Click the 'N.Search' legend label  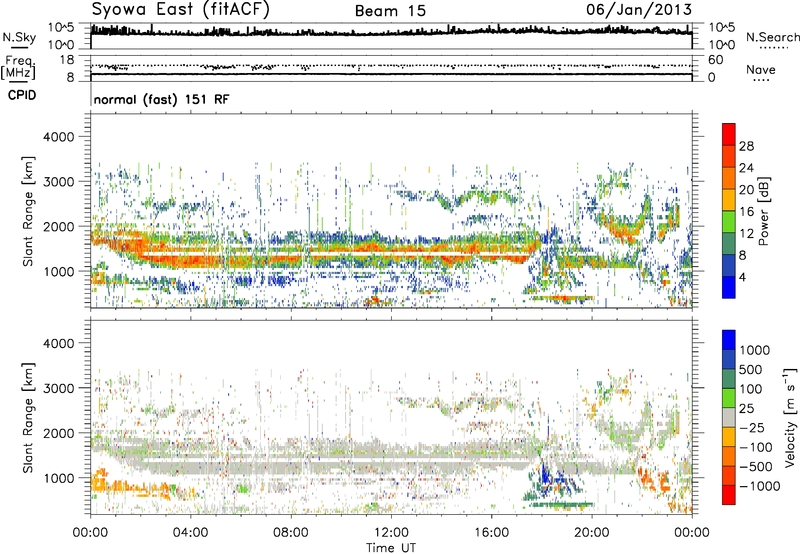pos(772,37)
